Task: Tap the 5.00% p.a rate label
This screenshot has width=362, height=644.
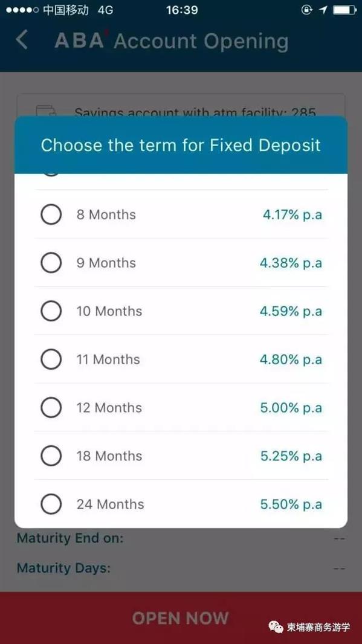Action: [x=291, y=408]
